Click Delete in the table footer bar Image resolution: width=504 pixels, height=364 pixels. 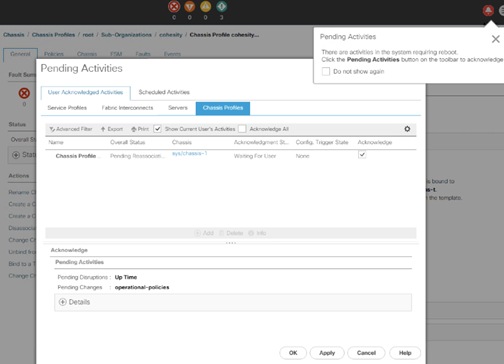231,233
